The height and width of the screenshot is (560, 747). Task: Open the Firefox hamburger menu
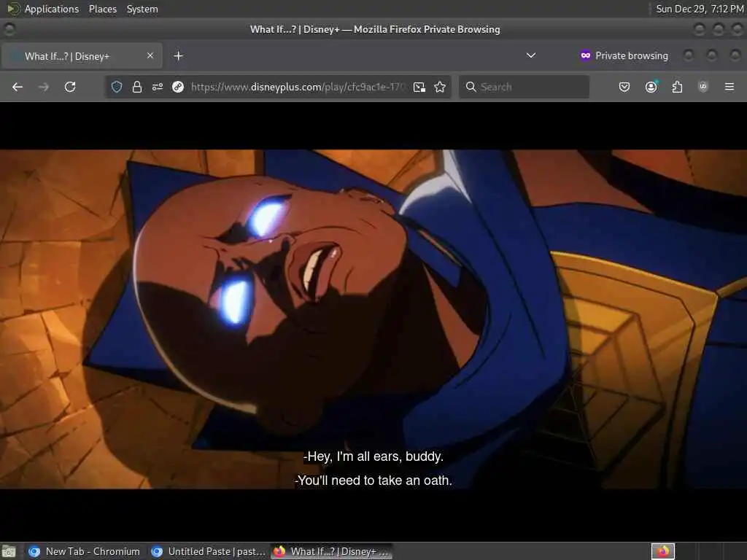(x=729, y=87)
